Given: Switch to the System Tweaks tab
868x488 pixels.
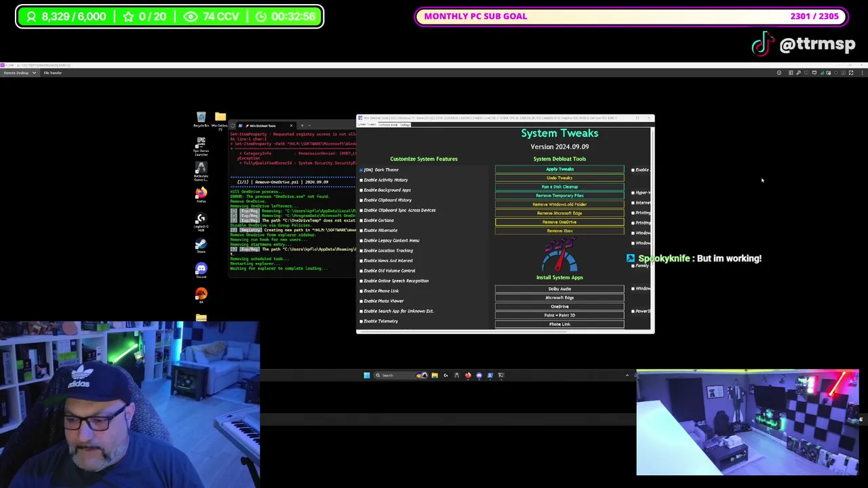Looking at the screenshot, I should pyautogui.click(x=367, y=125).
